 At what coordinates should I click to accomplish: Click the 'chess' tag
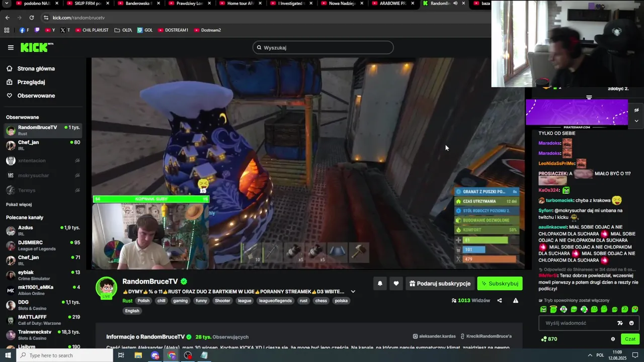[x=321, y=301]
